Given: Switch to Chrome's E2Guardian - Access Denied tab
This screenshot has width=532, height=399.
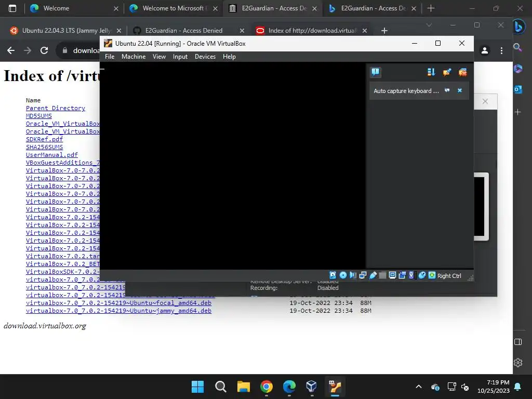Looking at the screenshot, I should point(189,31).
